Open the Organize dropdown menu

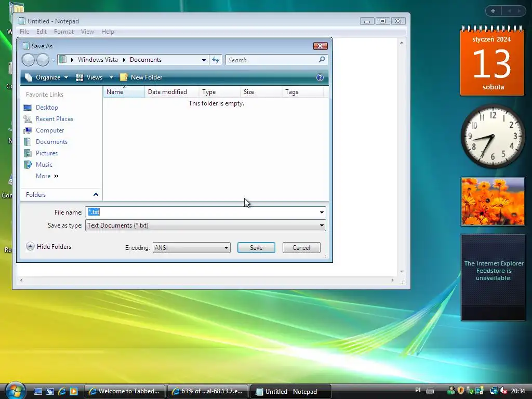(46, 77)
